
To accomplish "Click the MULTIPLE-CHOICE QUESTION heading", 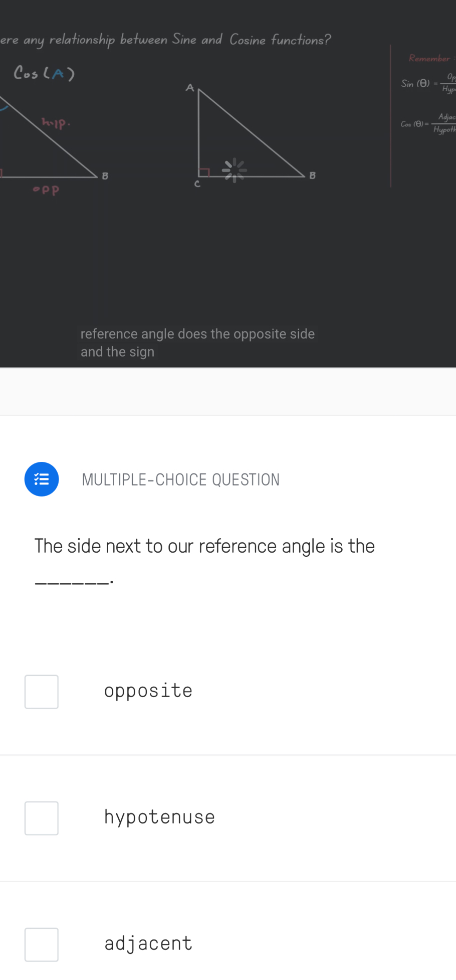I will [x=180, y=479].
